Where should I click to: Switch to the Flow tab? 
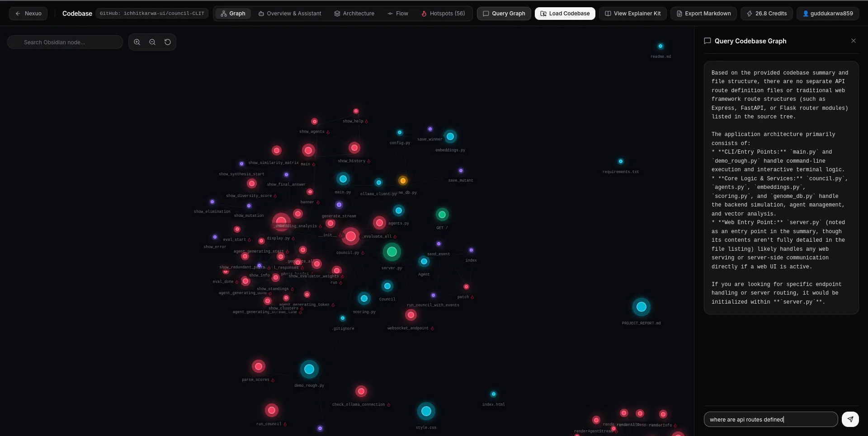point(398,14)
